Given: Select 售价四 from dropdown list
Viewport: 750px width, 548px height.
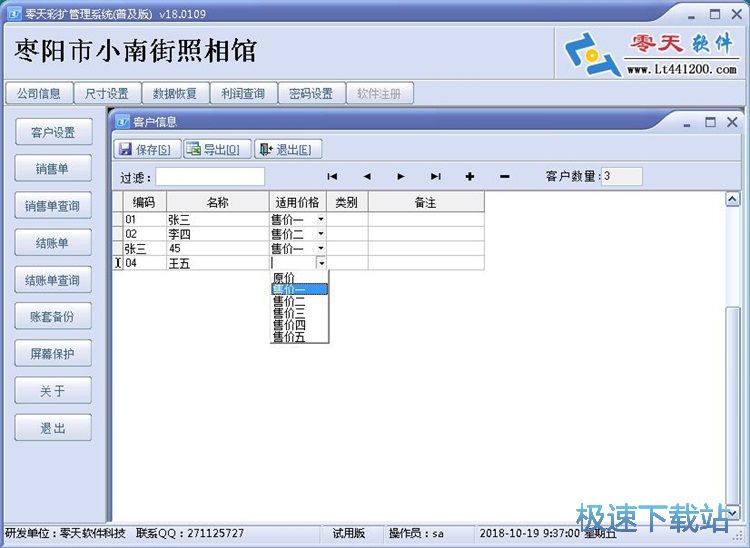Looking at the screenshot, I should (299, 325).
